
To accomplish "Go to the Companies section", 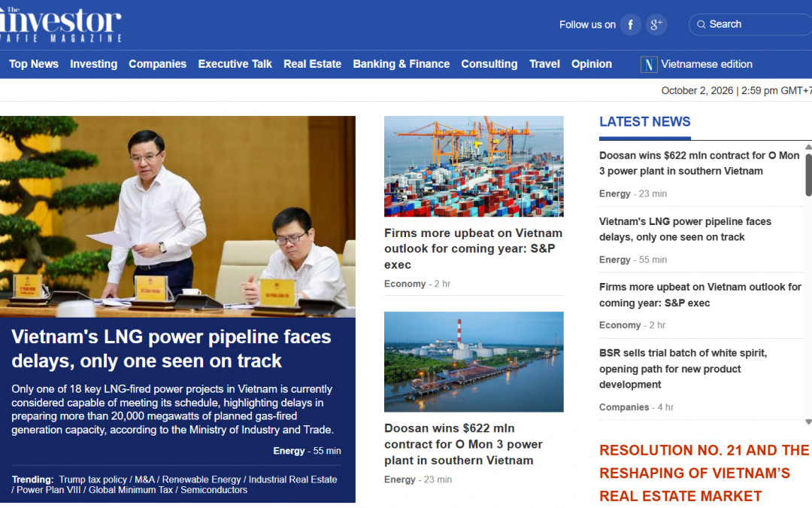I will pos(157,64).
